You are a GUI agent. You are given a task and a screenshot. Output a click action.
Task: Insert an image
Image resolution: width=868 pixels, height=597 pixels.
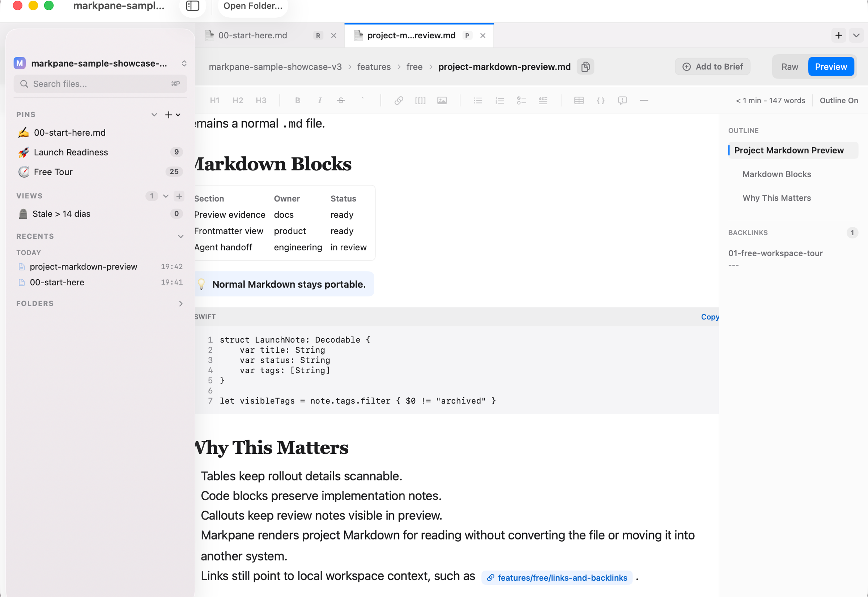(x=442, y=100)
